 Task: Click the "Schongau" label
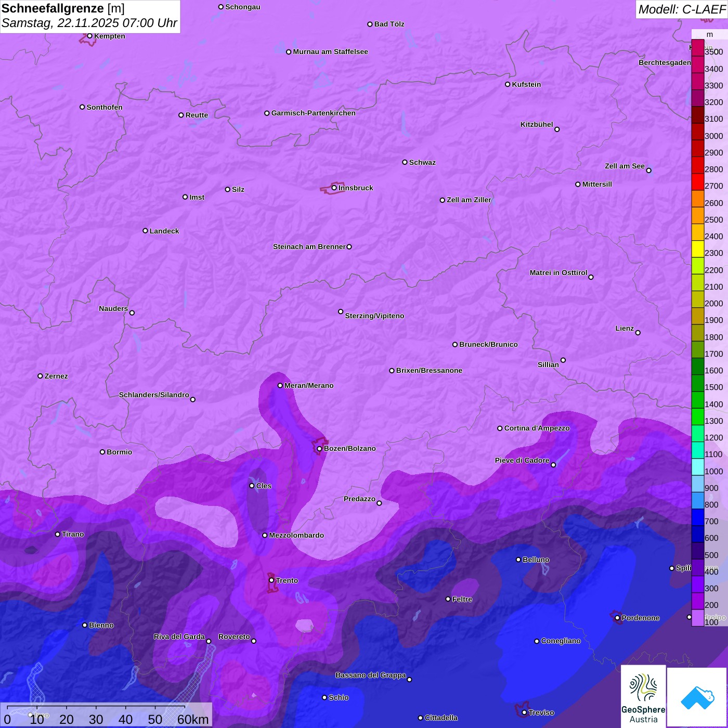243,7
